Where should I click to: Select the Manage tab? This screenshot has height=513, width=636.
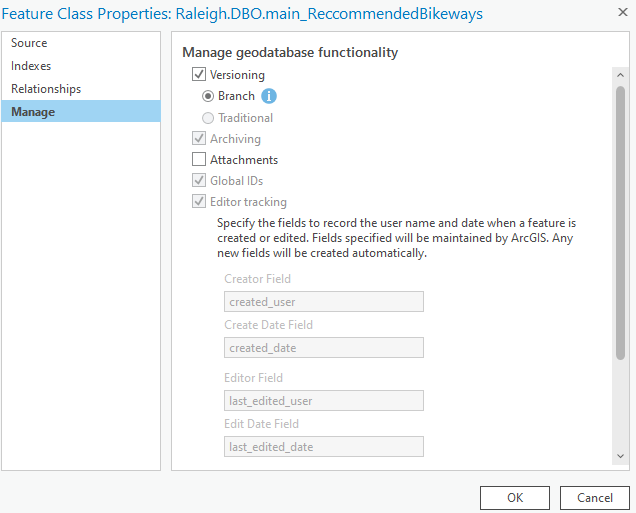(33, 112)
